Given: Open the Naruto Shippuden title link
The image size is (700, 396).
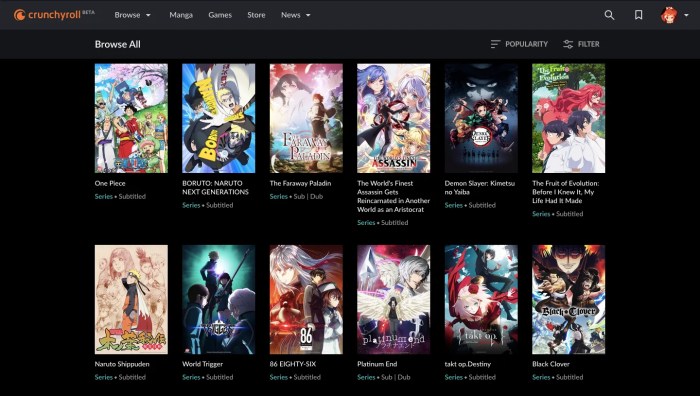Looking at the screenshot, I should (122, 364).
